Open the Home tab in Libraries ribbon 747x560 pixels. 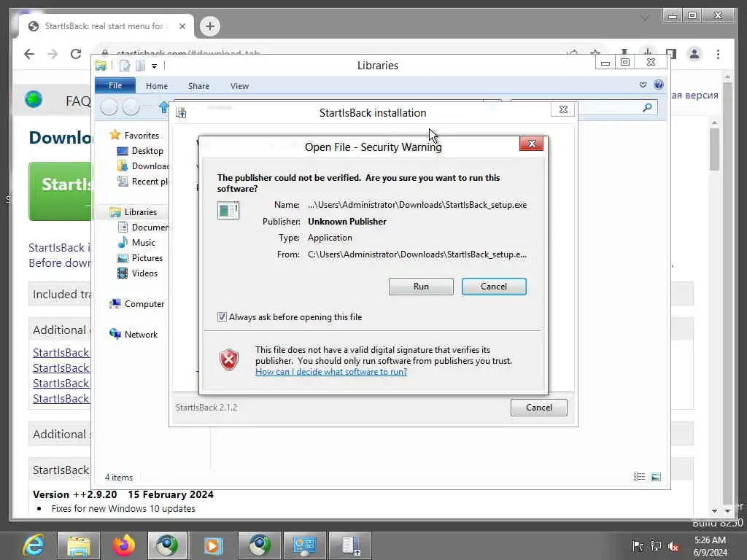pyautogui.click(x=157, y=86)
